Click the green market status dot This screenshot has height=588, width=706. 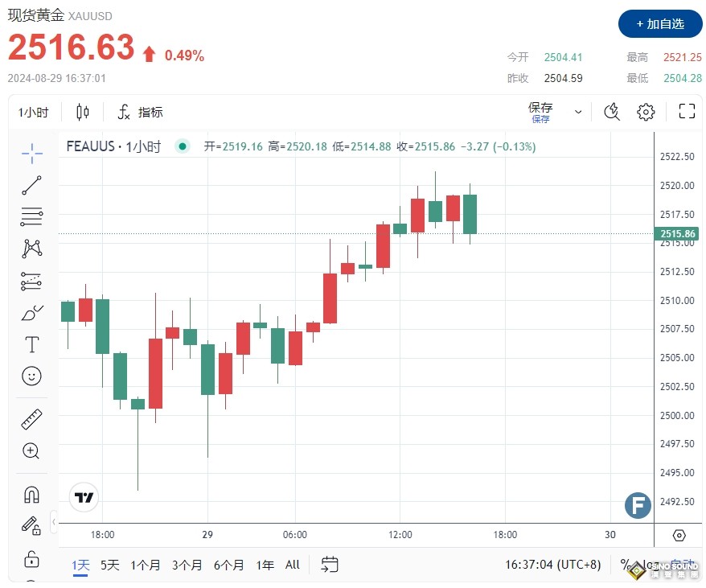(183, 146)
